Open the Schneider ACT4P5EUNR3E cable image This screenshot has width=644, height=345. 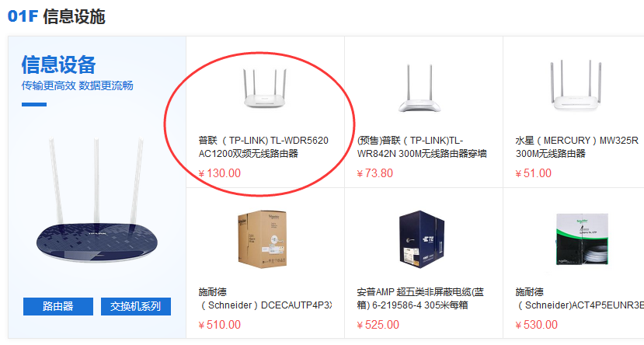pos(582,239)
